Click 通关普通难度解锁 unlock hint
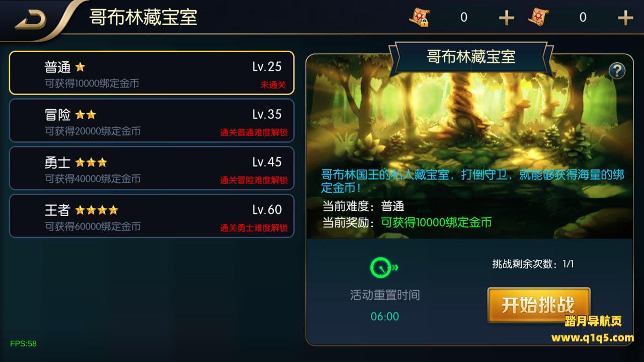 point(254,133)
